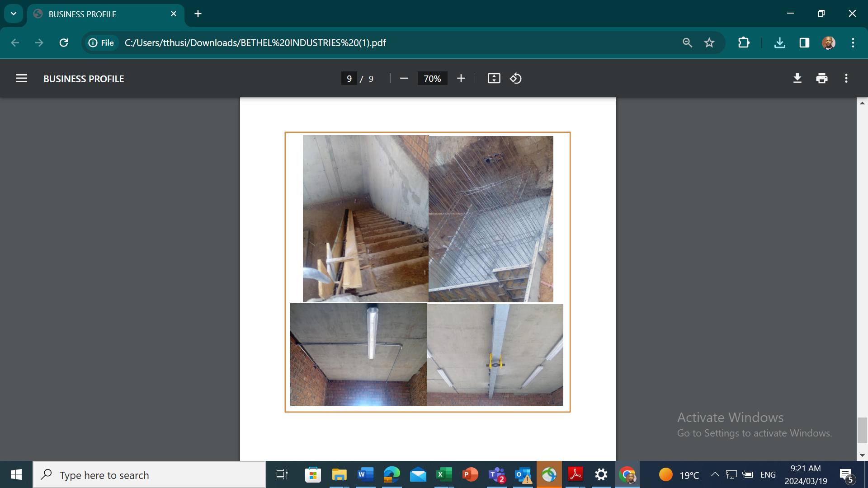Click the Fit to page icon
The image size is (868, 488).
(x=494, y=79)
